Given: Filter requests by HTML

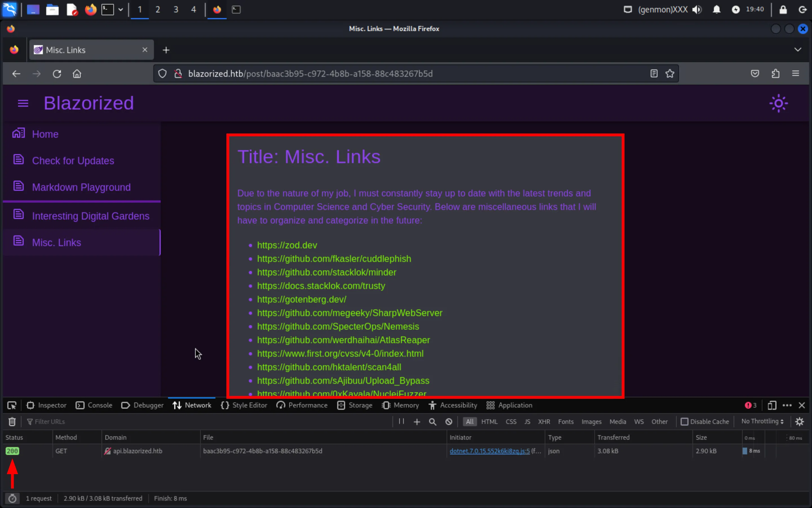Looking at the screenshot, I should (x=489, y=422).
